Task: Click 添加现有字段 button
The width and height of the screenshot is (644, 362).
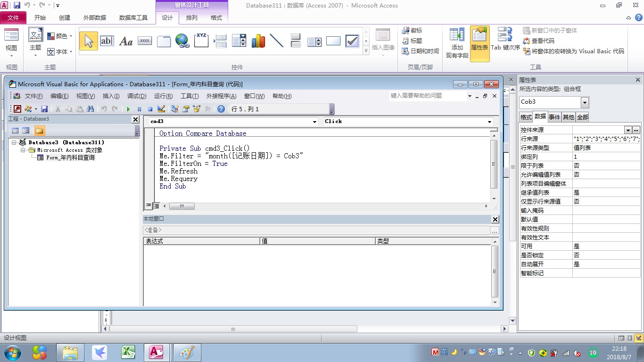Action: [x=457, y=43]
